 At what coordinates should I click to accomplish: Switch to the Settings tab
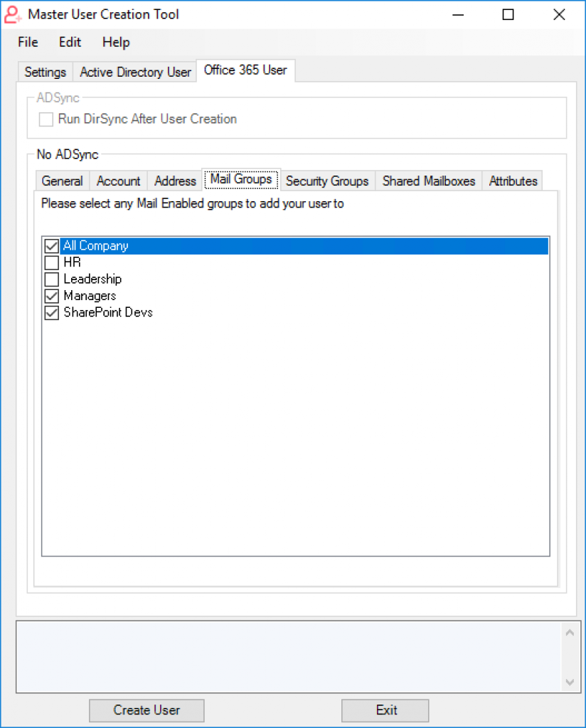point(46,72)
